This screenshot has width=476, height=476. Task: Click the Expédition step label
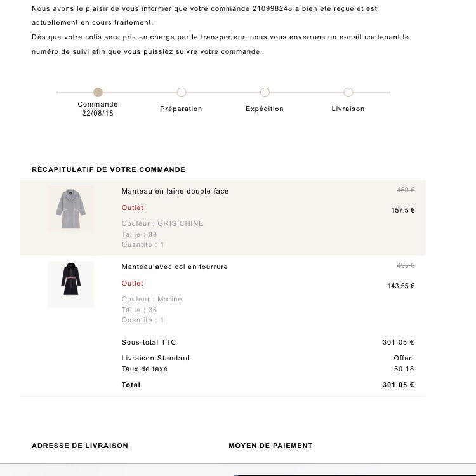pos(265,109)
